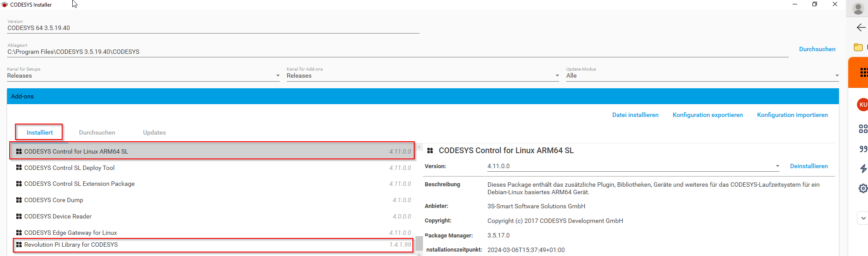Select CODESYS Device Reader entry
This screenshot has width=868, height=256.
pyautogui.click(x=212, y=216)
